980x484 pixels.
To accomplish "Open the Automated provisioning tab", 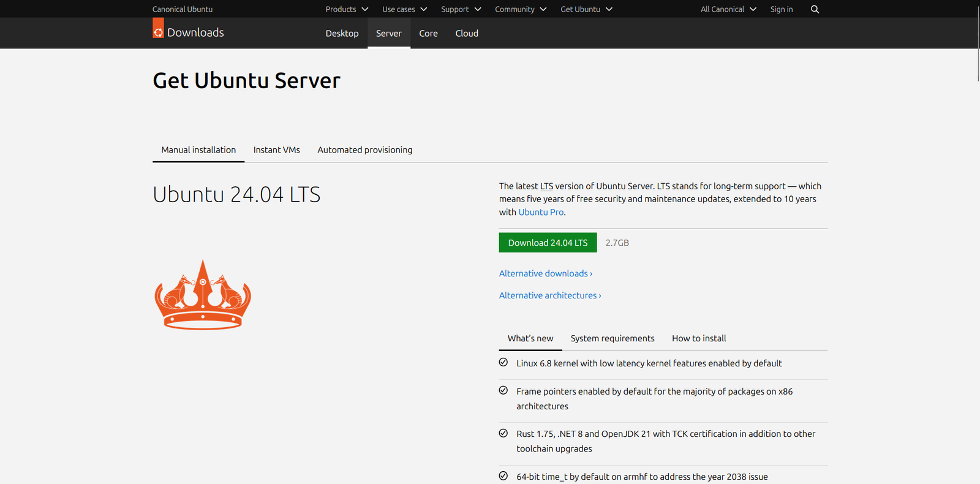I will (x=365, y=149).
